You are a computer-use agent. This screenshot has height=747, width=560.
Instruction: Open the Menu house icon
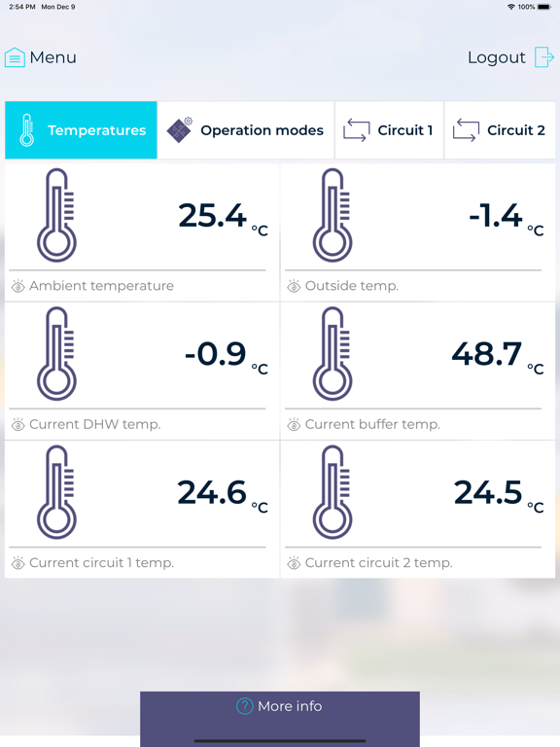pos(15,57)
